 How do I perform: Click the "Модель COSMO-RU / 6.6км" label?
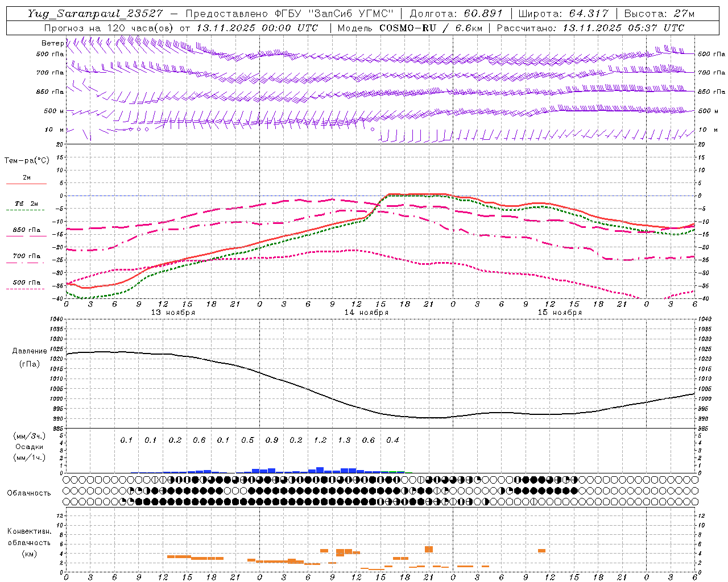[409, 28]
